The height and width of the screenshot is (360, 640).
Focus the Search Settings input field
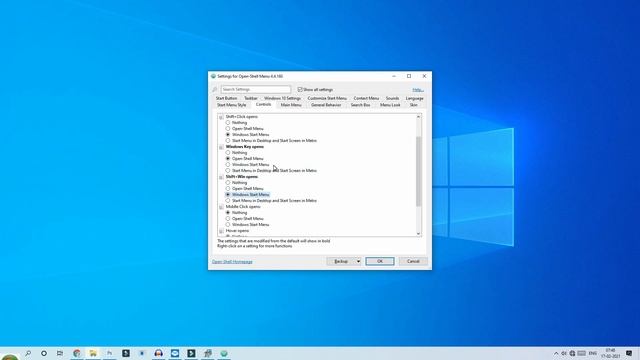[x=256, y=89]
